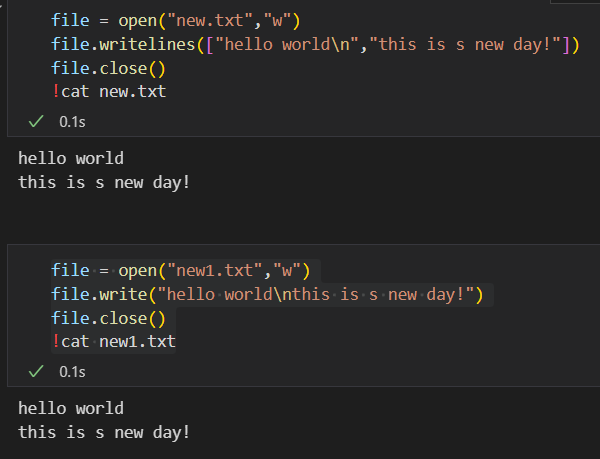Viewport: 600px width, 459px height.
Task: Click the green success checkmark of first cell
Action: 36,121
